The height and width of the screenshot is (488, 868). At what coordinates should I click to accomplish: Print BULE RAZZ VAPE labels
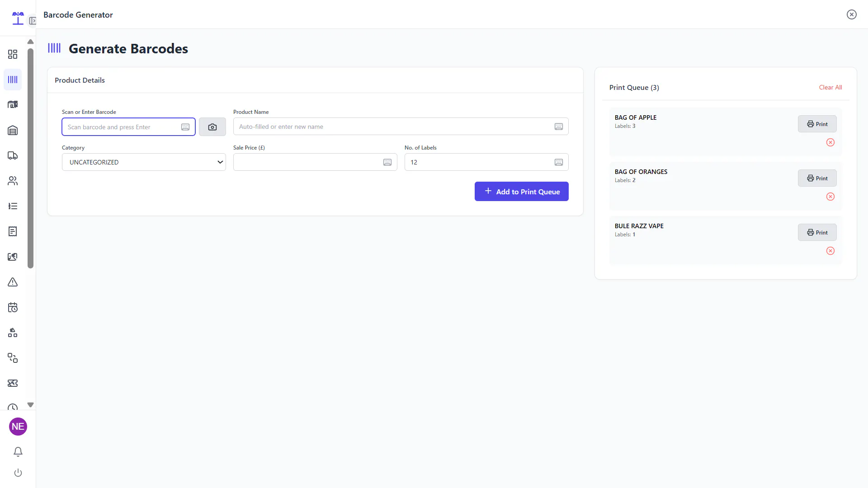(x=817, y=232)
